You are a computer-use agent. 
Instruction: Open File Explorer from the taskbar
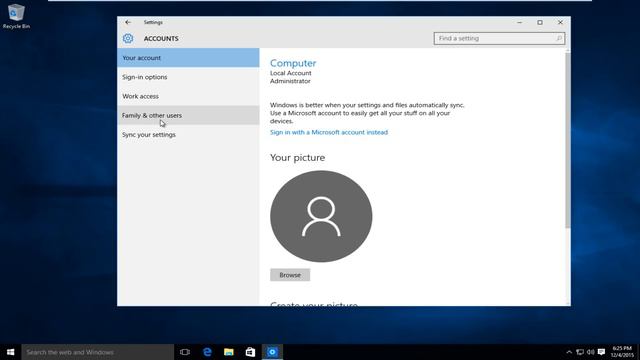point(229,352)
